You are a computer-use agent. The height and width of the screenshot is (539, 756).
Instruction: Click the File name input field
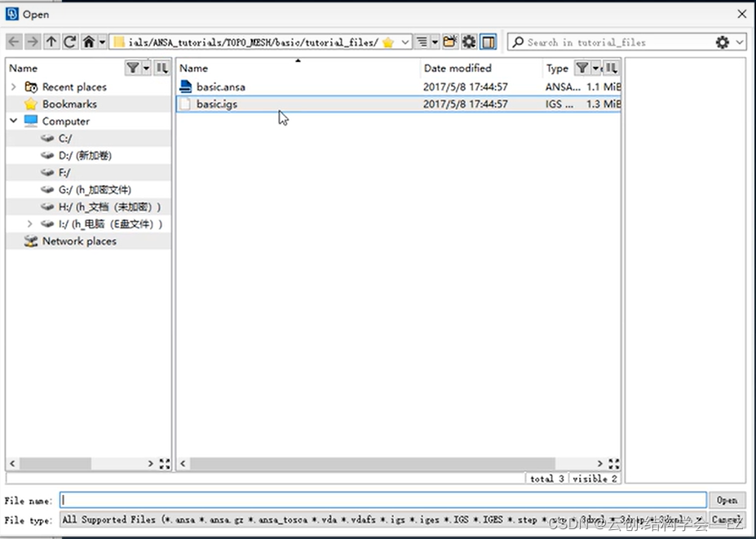point(383,500)
